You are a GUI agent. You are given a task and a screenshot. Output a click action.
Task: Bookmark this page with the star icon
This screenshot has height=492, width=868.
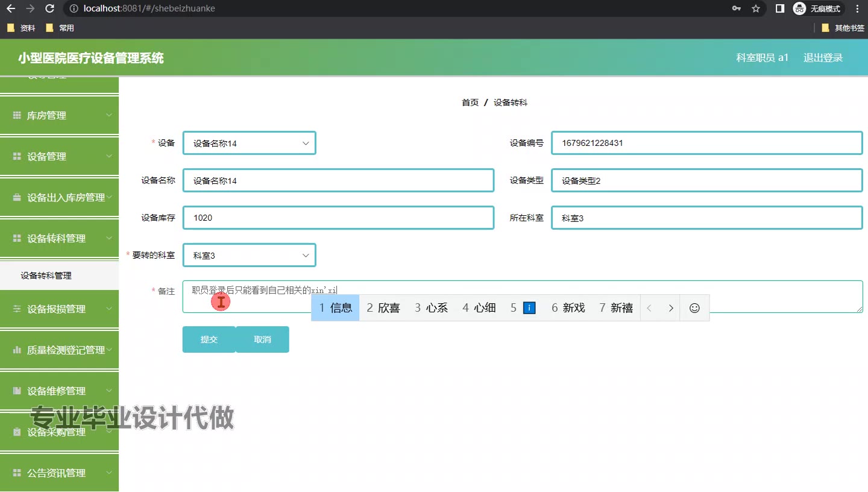[x=756, y=8]
